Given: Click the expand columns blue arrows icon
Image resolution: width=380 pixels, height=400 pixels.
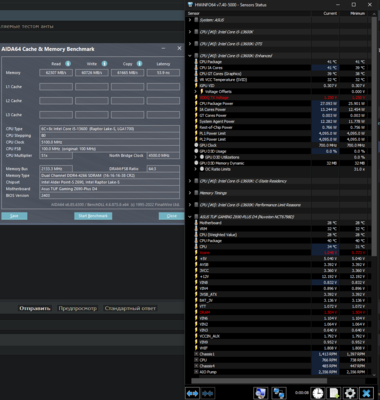Looking at the screenshot, I should point(193,393).
